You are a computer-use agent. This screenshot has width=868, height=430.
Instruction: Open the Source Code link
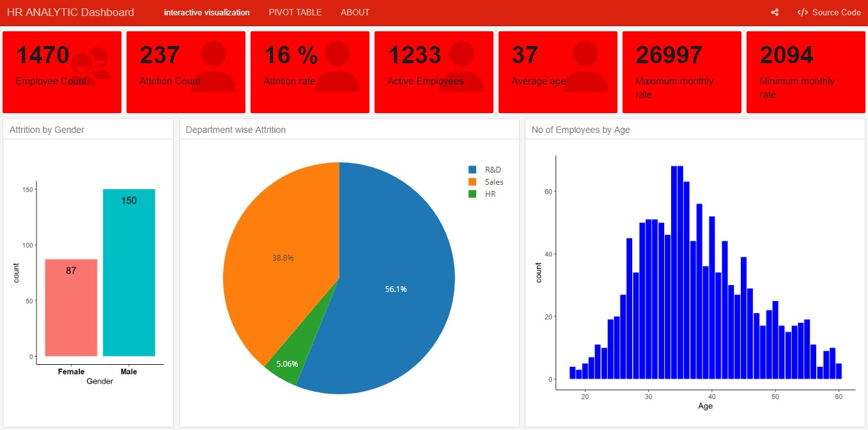click(x=829, y=12)
